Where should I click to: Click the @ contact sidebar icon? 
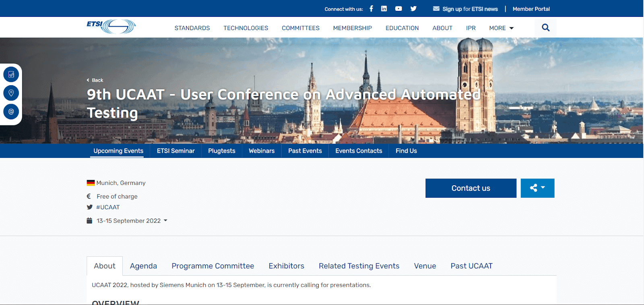(x=11, y=111)
